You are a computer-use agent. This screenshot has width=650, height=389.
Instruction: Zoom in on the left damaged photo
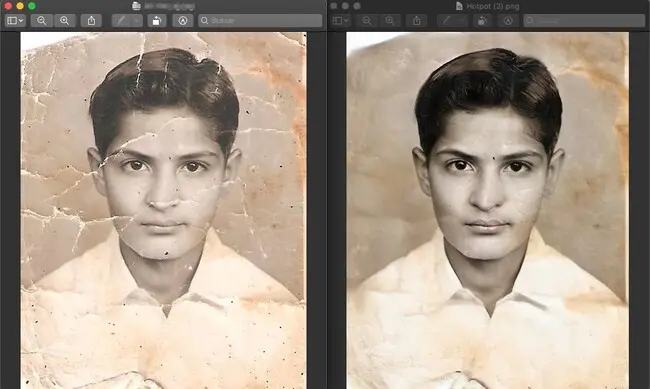[65, 20]
